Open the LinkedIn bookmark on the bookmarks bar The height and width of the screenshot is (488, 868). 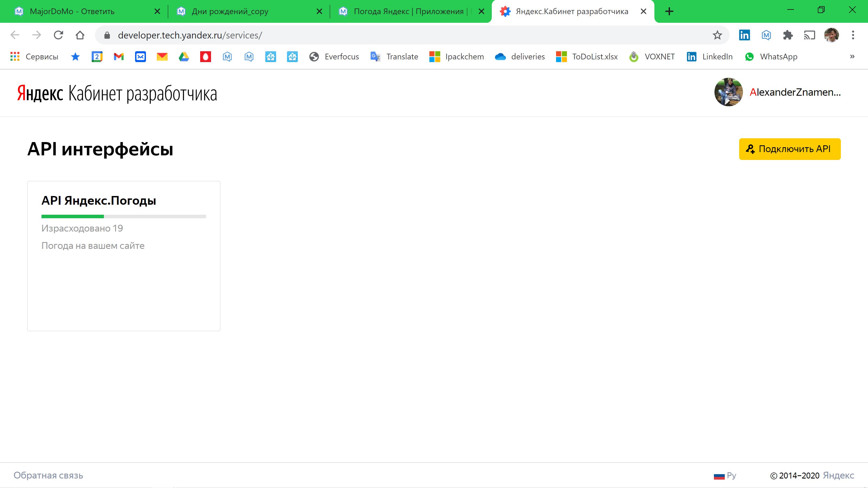tap(710, 57)
